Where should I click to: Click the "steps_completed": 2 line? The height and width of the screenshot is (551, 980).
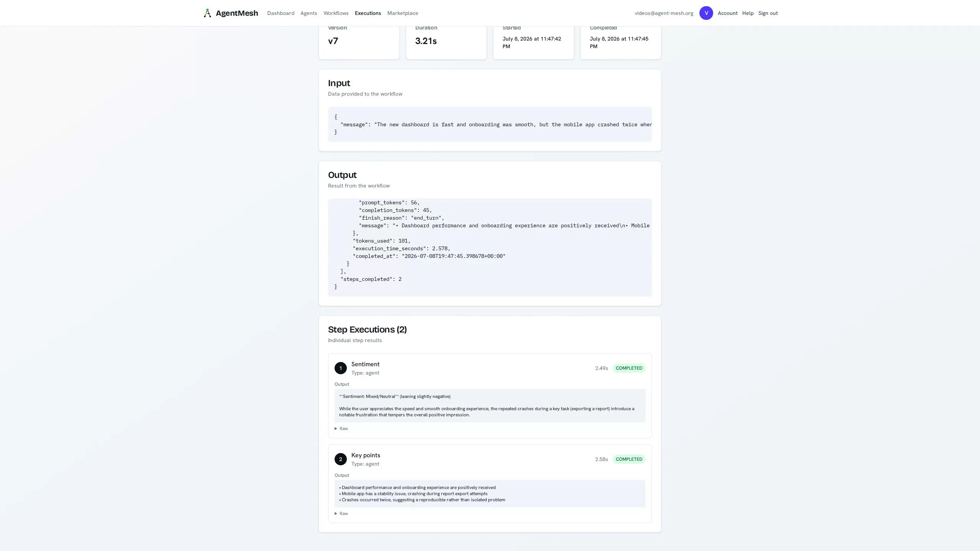click(x=371, y=279)
